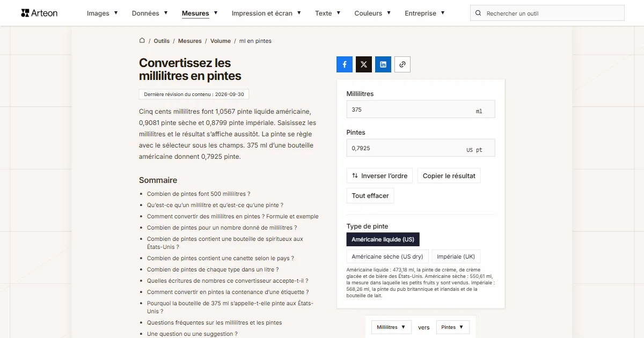
Task: Share this page on X
Action: (364, 64)
